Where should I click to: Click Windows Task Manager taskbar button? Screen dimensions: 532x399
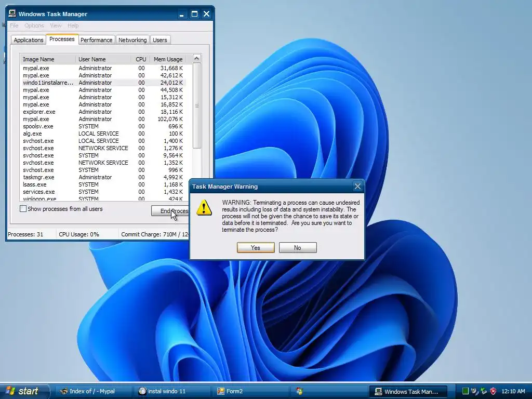pos(408,392)
